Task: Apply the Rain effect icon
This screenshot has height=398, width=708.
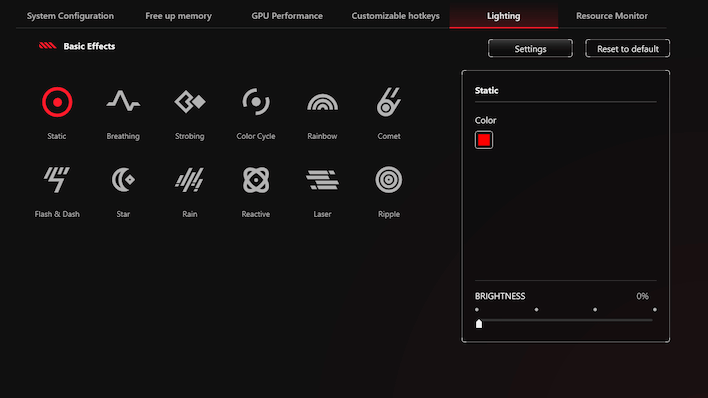Action: pyautogui.click(x=190, y=180)
